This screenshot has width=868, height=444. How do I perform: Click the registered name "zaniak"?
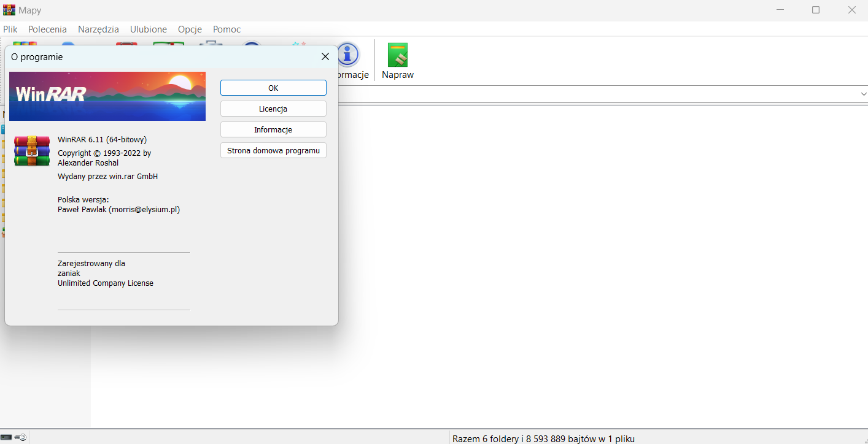pos(69,274)
